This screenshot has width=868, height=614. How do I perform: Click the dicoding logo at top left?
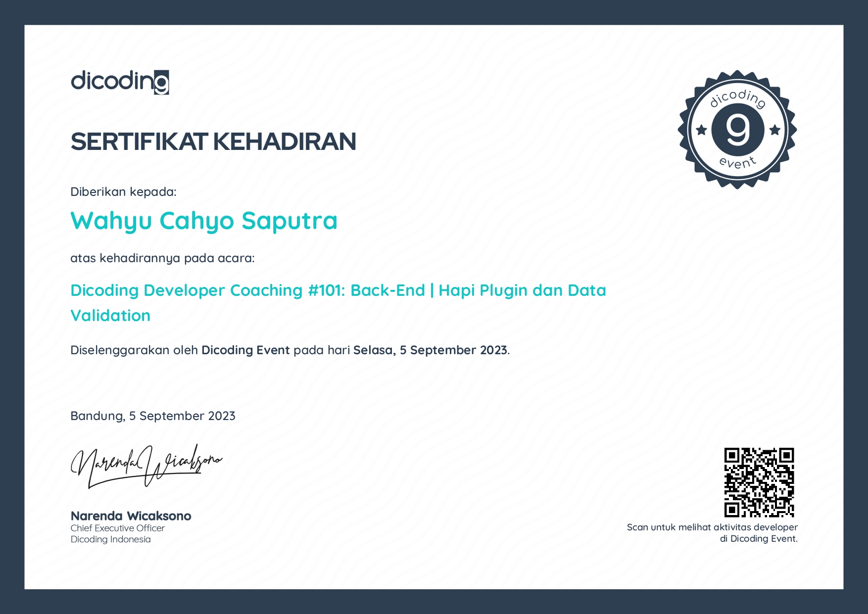120,82
